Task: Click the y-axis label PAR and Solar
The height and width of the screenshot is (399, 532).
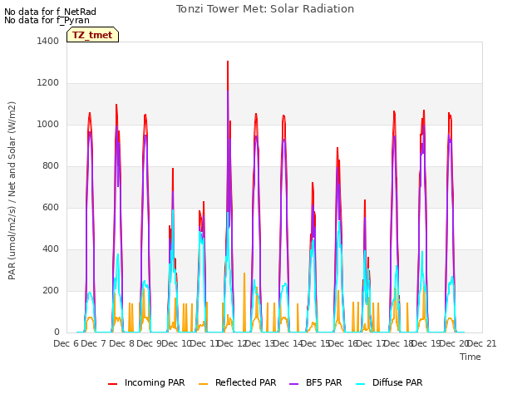Action: point(12,190)
